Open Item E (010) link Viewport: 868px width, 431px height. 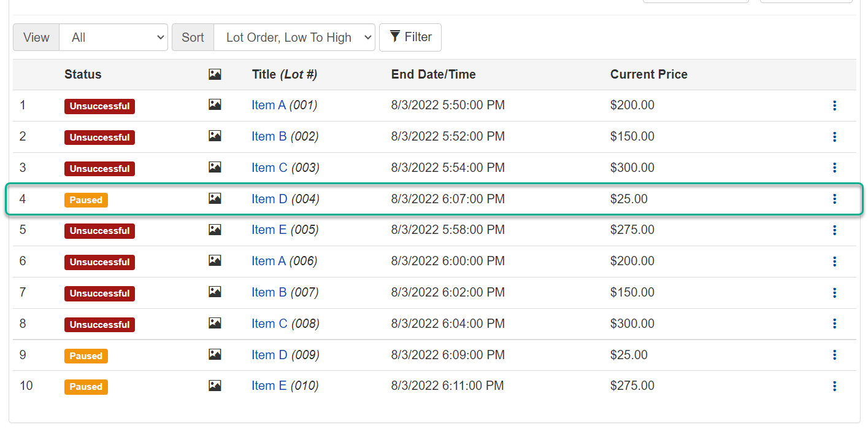269,386
